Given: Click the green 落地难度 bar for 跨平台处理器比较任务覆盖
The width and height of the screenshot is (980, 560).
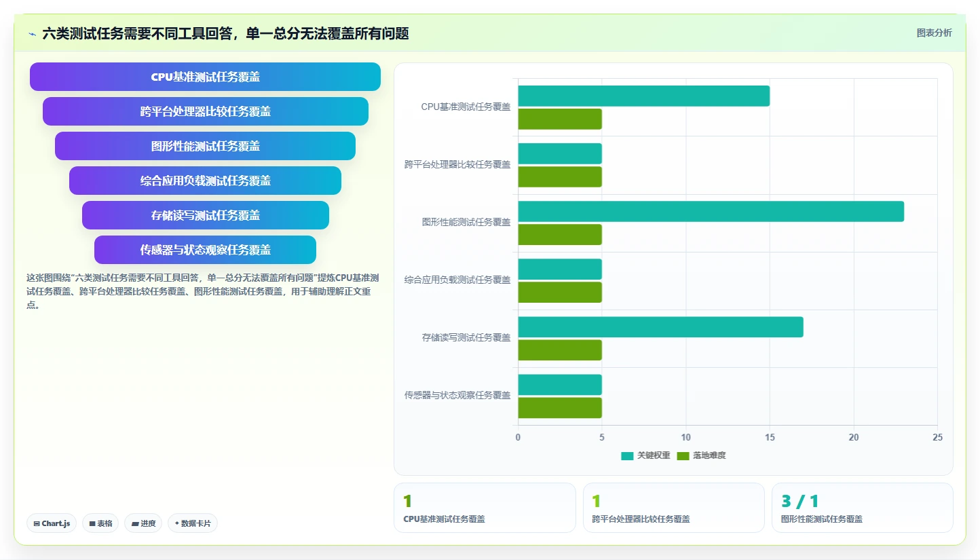Looking at the screenshot, I should (560, 176).
